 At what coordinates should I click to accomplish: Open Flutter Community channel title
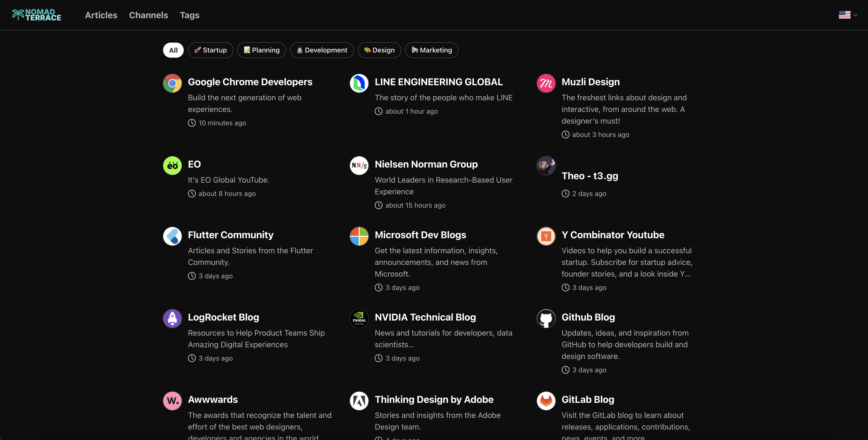coord(230,235)
